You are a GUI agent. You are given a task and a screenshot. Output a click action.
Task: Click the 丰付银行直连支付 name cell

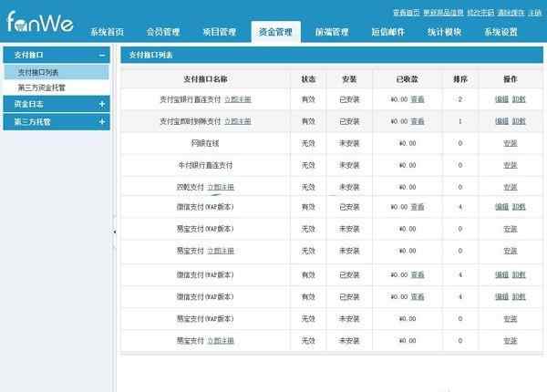click(205, 165)
